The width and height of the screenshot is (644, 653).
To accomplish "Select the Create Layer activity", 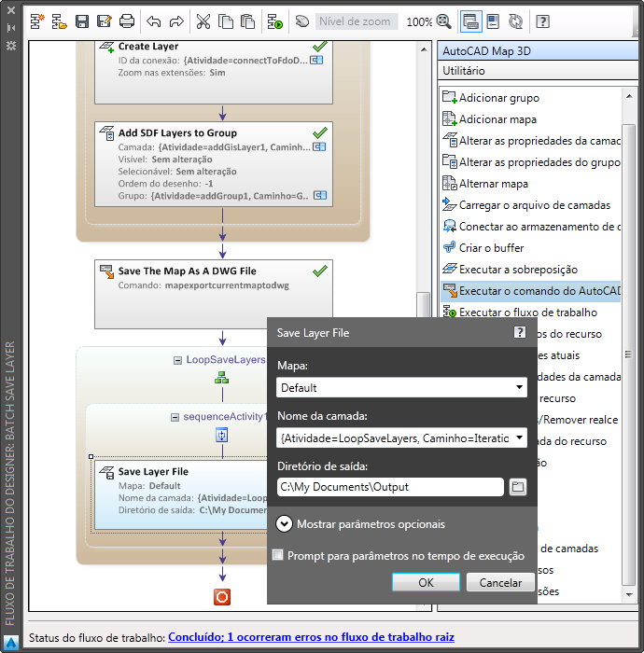I will point(214,72).
